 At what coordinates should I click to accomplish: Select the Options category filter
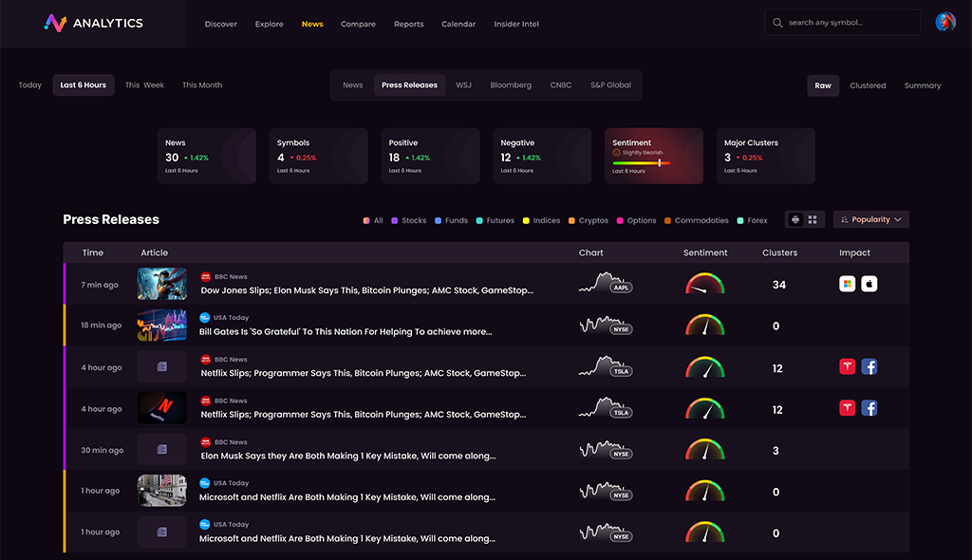point(636,220)
